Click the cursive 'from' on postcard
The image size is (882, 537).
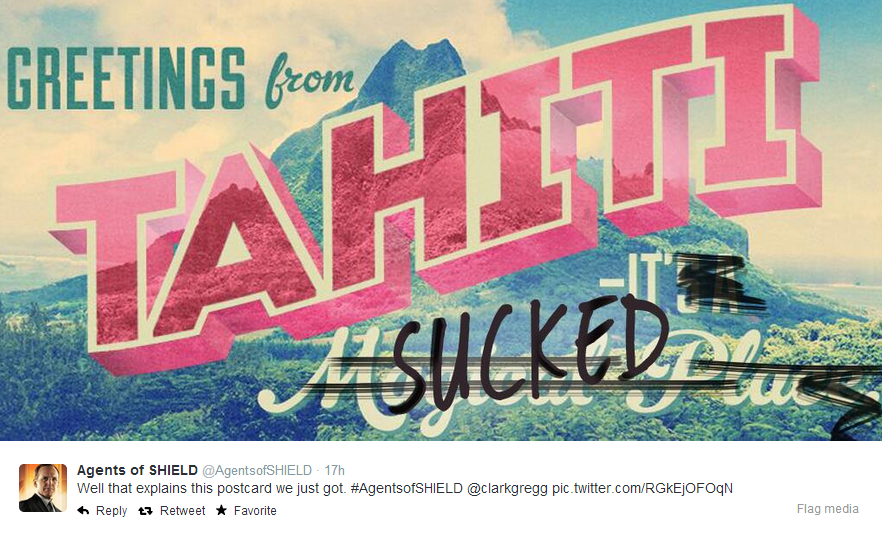(309, 82)
